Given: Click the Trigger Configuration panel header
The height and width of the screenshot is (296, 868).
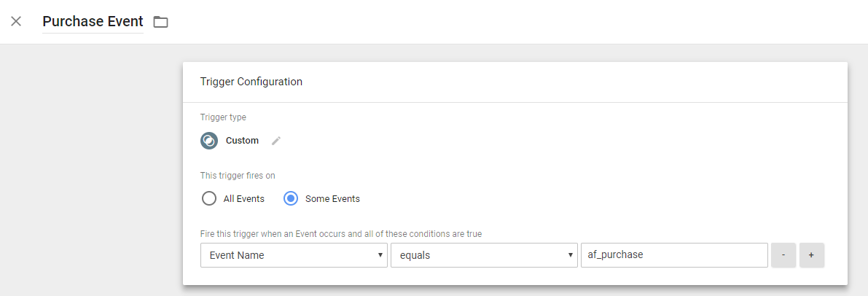Looking at the screenshot, I should click(515, 82).
